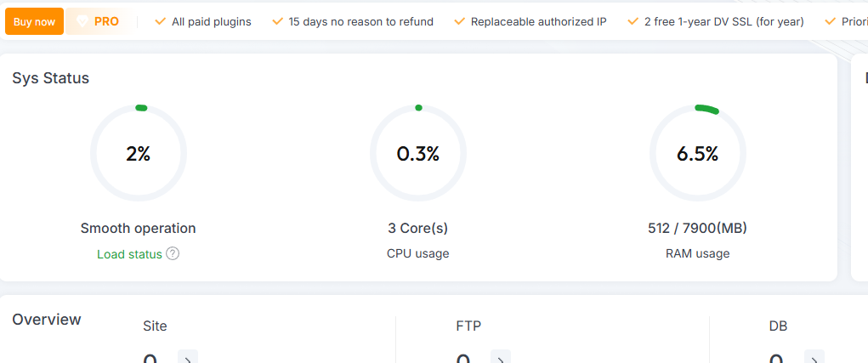Click the Load status help question icon
868x363 pixels.
pos(173,253)
